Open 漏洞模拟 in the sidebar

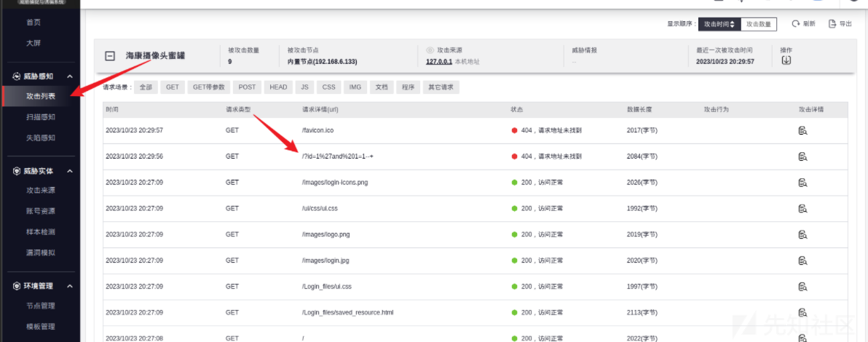click(40, 253)
